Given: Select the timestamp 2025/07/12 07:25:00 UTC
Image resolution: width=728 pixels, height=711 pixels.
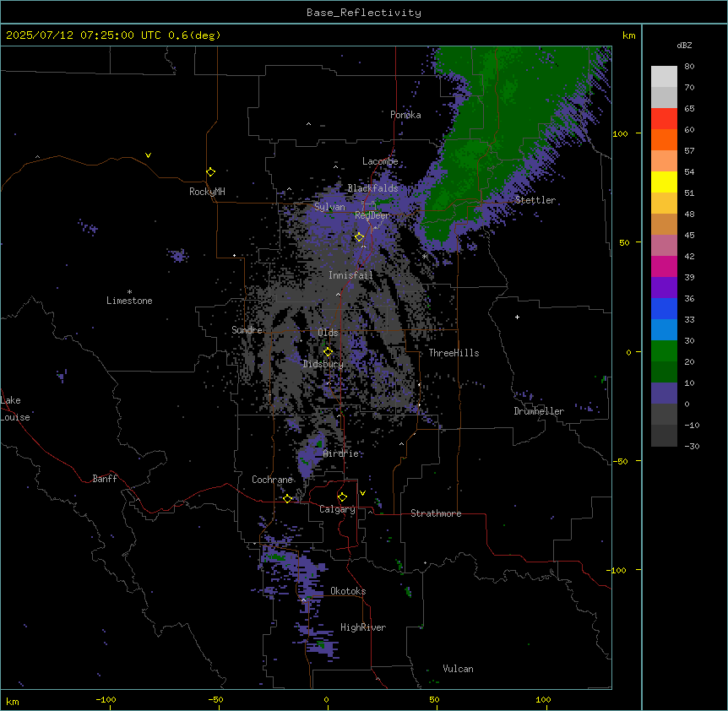Looking at the screenshot, I should (x=84, y=35).
